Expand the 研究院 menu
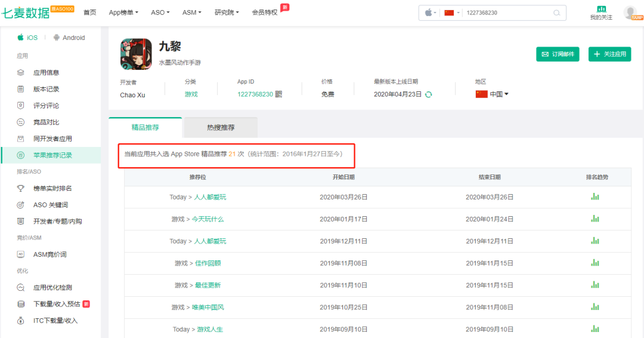This screenshot has height=338, width=644. click(227, 13)
